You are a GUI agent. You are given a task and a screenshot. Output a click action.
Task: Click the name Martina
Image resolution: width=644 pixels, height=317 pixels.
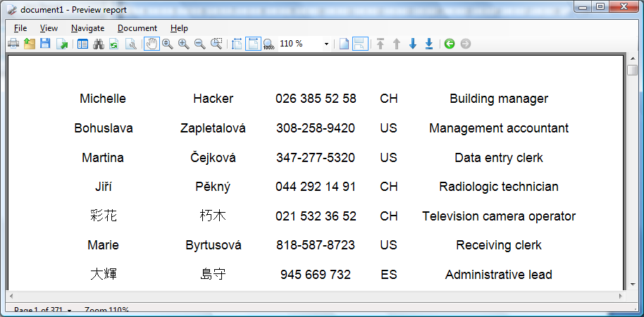click(103, 158)
